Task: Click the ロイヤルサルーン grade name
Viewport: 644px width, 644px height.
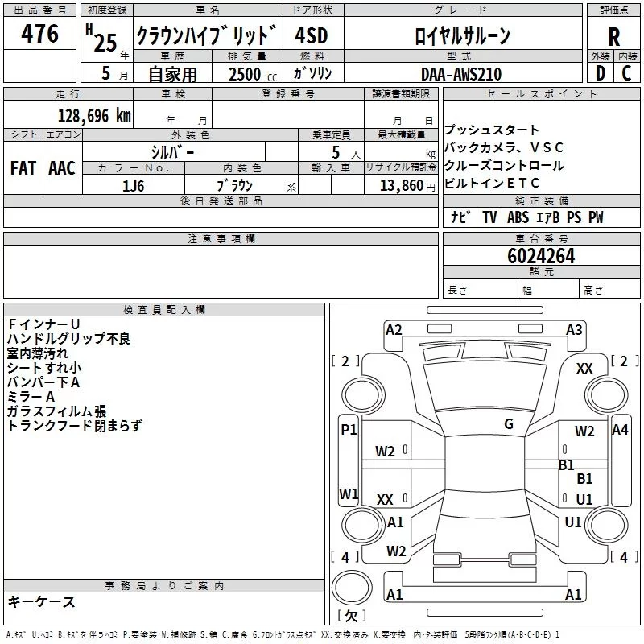Action: 461,36
